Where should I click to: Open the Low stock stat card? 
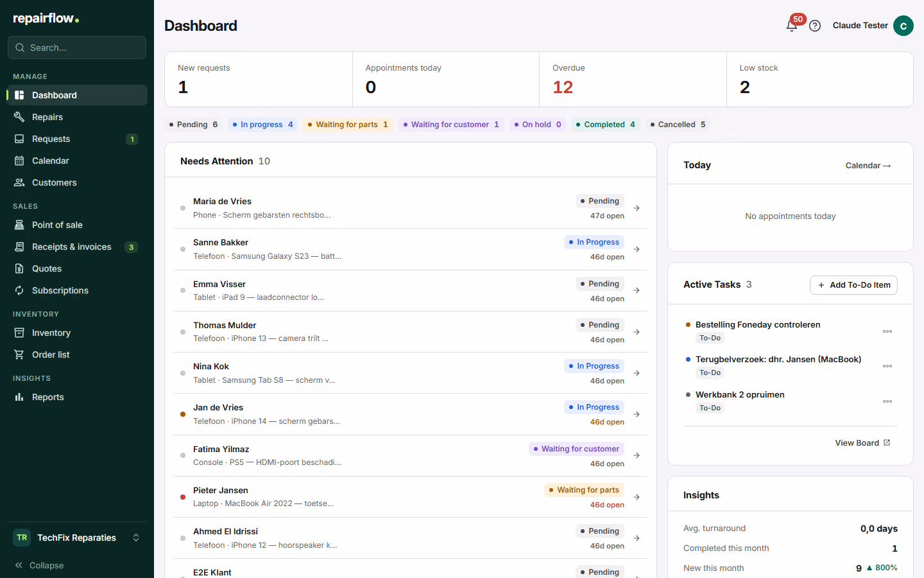point(819,80)
